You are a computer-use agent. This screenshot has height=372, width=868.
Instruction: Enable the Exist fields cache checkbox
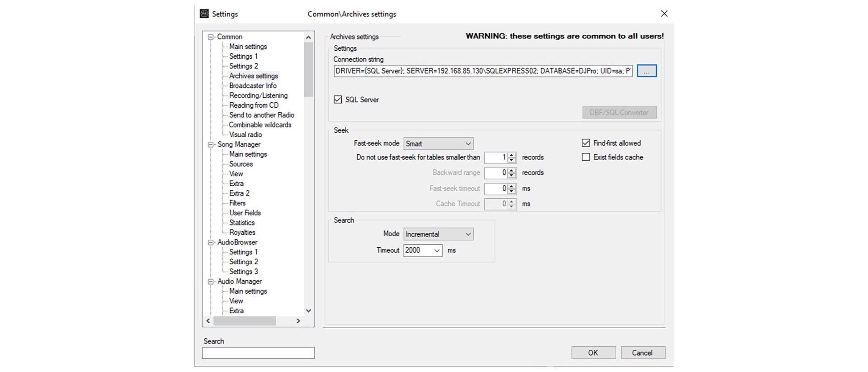[x=586, y=157]
